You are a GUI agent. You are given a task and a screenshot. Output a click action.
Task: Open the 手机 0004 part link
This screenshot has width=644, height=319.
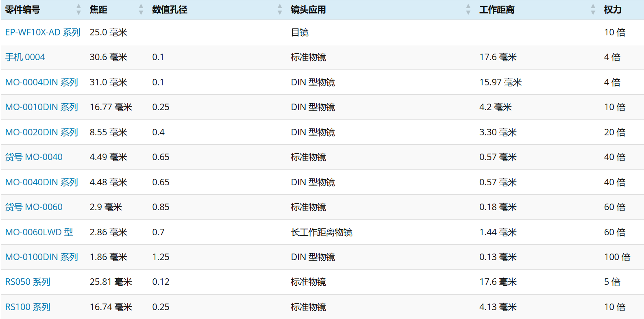coord(25,57)
